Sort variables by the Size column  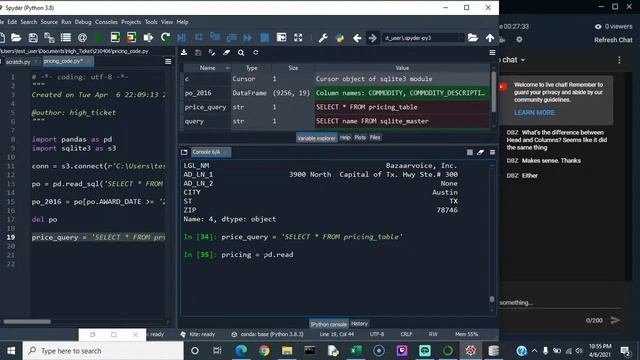click(x=293, y=68)
